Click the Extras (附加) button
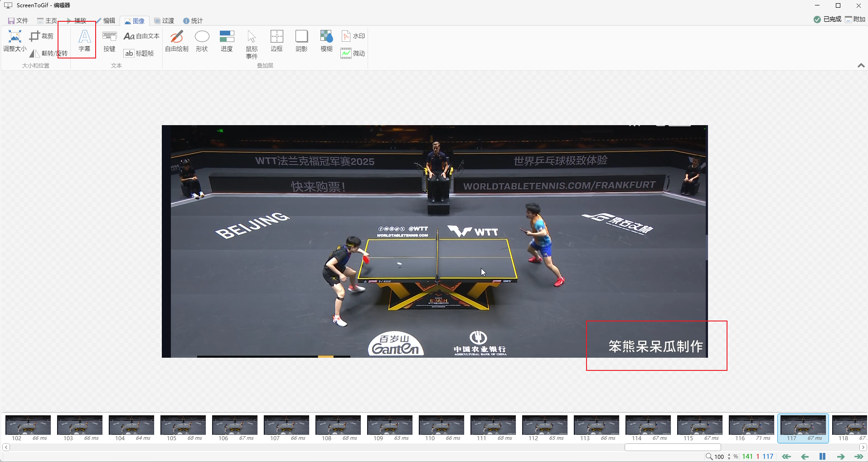 (x=855, y=19)
